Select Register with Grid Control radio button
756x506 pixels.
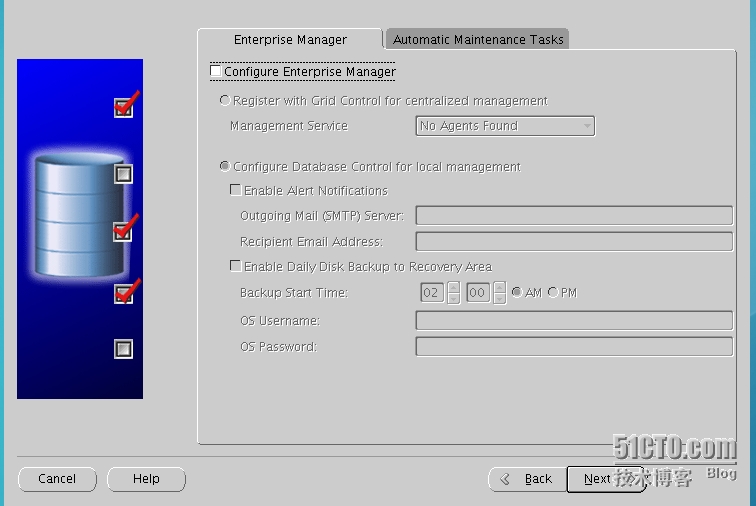tap(225, 100)
